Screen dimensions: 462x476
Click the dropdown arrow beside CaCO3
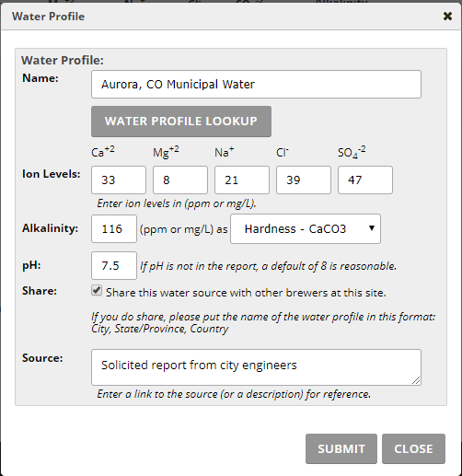[372, 228]
